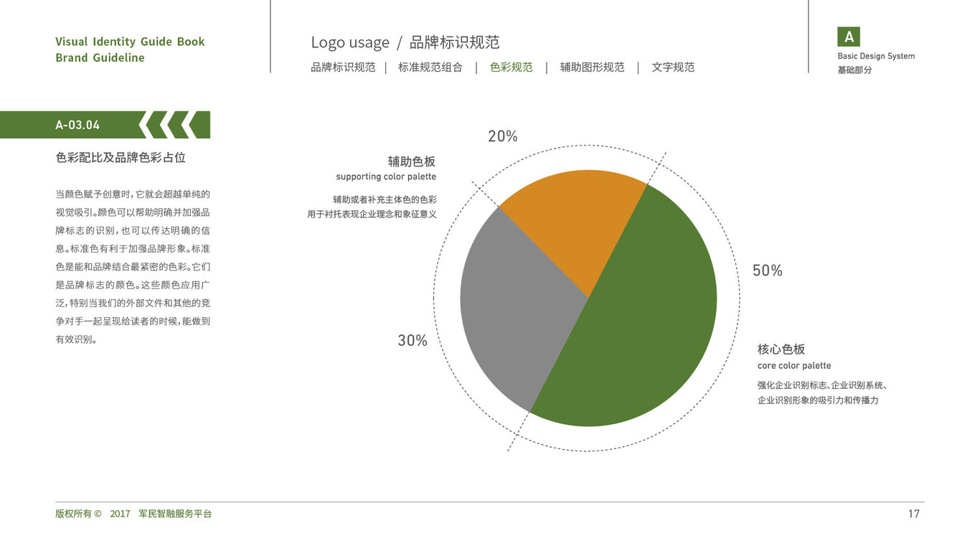The image size is (980, 551).
Task: Click the Brand Guideline text
Action: [x=100, y=58]
